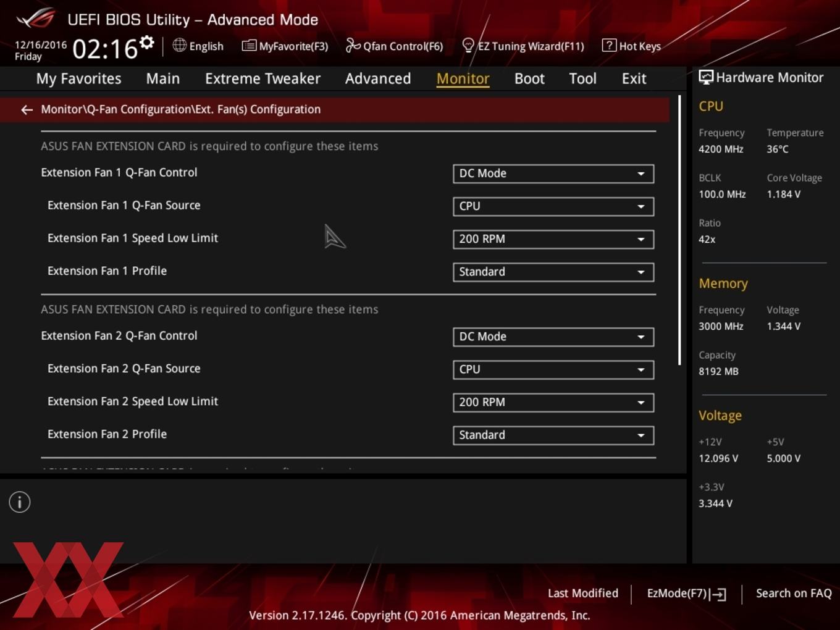This screenshot has width=840, height=630.
Task: Click the back arrow in breadcrumb bar
Action: [x=27, y=110]
